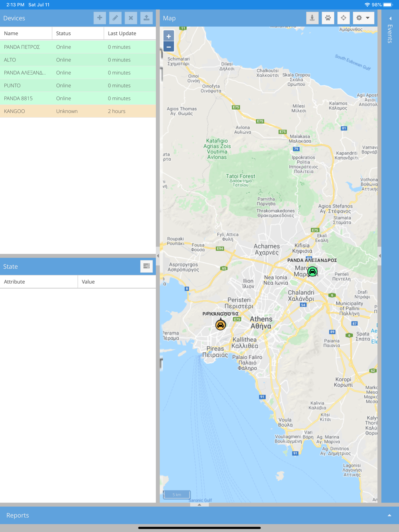Select the PUNTO device in list

(78, 85)
